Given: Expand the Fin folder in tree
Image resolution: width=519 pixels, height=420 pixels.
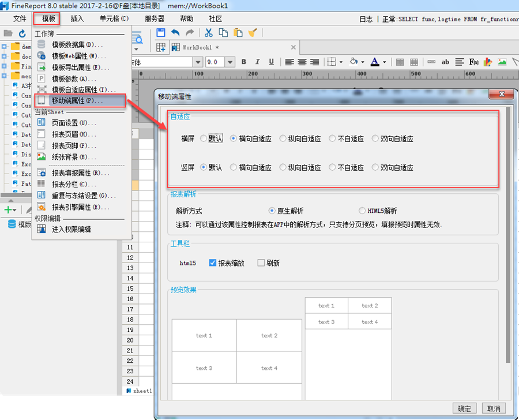Looking at the screenshot, I should click(4, 66).
